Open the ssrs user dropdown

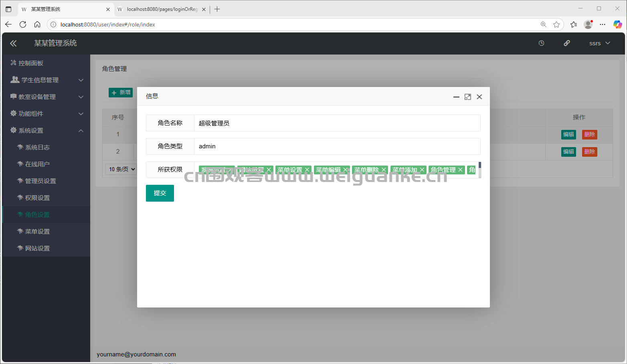tap(599, 43)
